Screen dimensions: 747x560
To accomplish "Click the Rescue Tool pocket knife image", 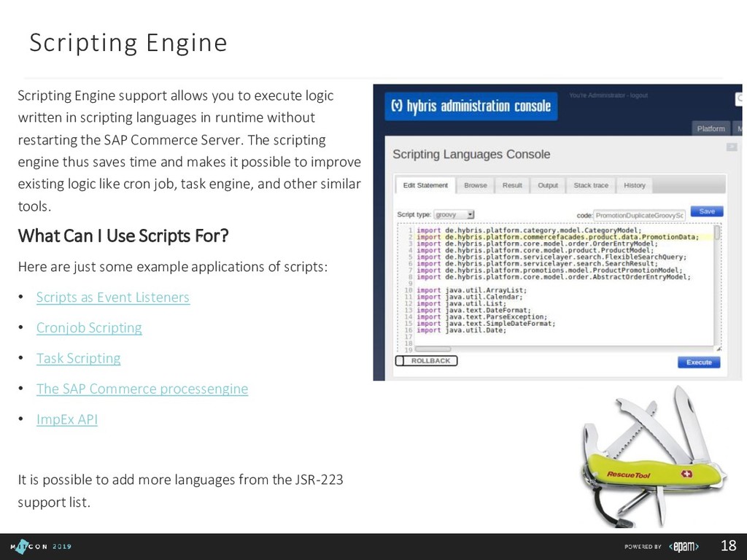I will 653,458.
